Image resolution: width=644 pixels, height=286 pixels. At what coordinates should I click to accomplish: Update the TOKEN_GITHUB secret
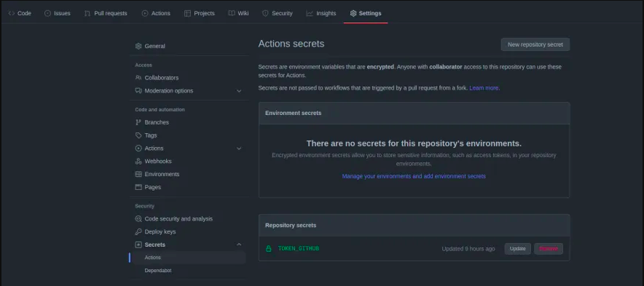tap(517, 249)
